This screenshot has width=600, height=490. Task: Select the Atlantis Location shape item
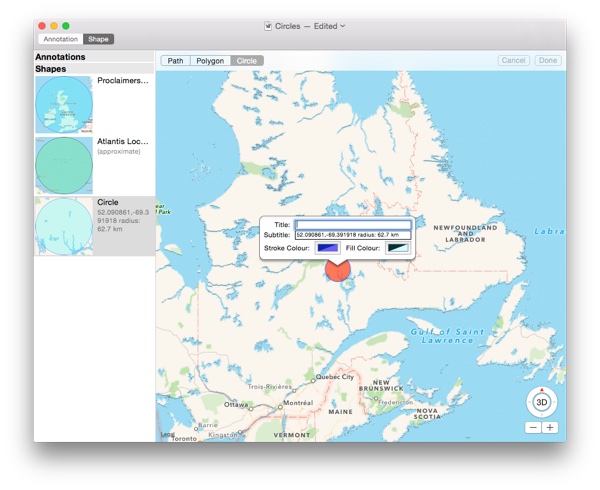(94, 165)
